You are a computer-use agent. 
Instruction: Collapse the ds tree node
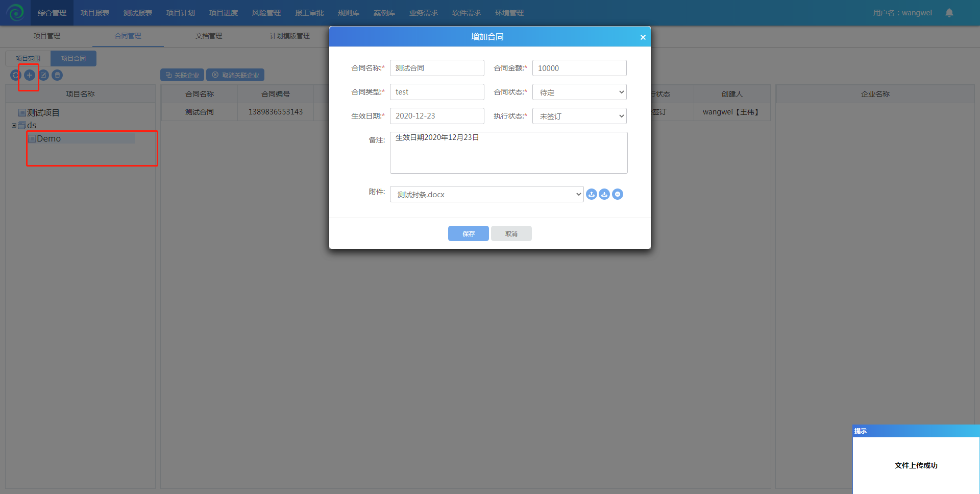tap(14, 125)
